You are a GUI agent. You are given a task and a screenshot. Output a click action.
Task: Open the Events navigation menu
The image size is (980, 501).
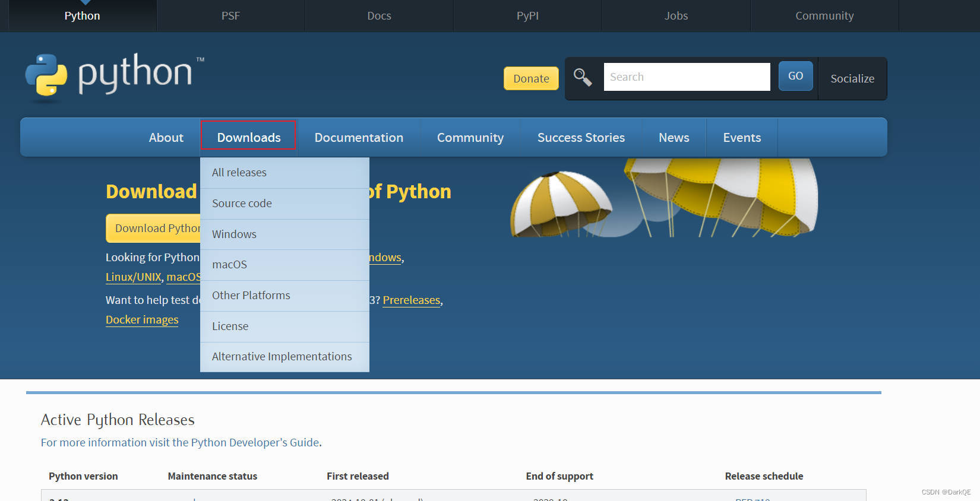click(742, 137)
